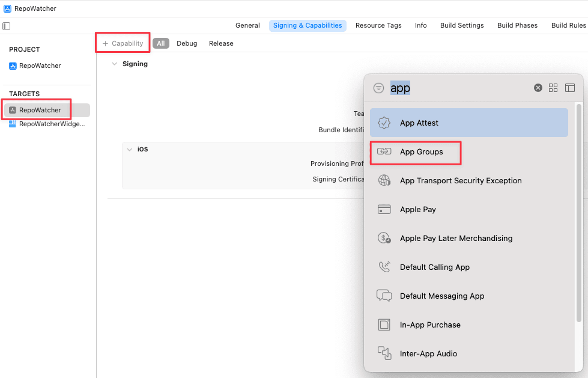Click the RepoWatcher project icon in title bar
The image size is (588, 378).
point(7,8)
